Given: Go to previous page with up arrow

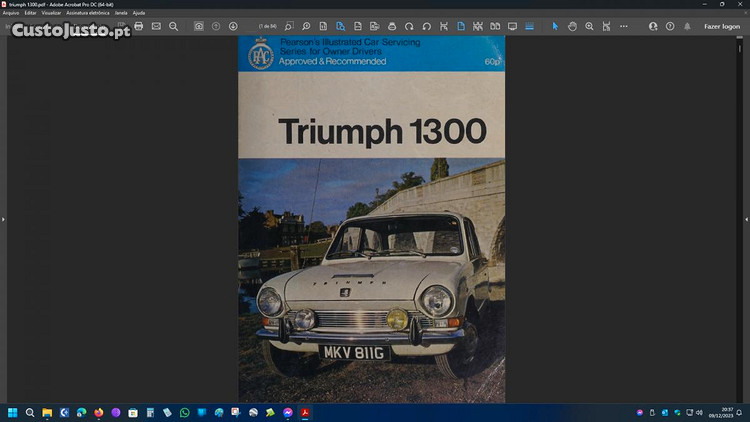Looking at the screenshot, I should click(x=216, y=26).
